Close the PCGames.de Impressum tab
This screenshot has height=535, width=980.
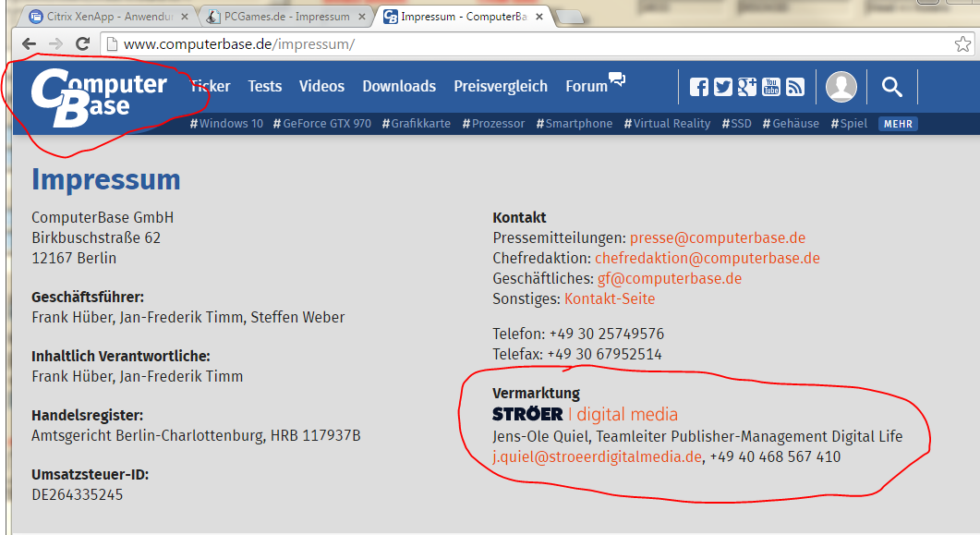click(x=362, y=17)
